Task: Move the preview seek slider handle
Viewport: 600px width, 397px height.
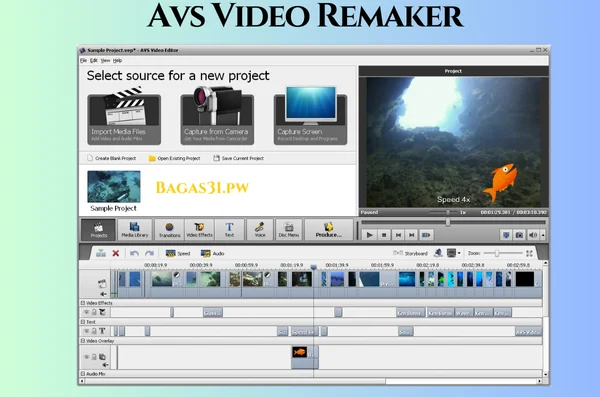Action: tap(448, 222)
